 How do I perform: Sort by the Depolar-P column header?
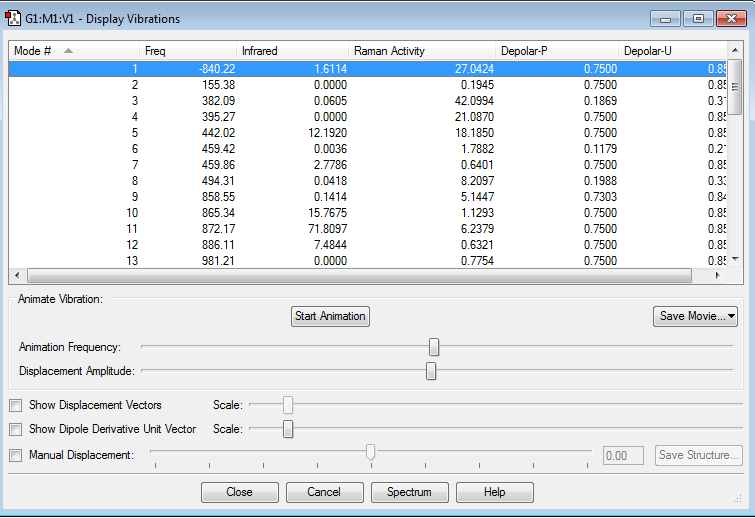(x=557, y=51)
